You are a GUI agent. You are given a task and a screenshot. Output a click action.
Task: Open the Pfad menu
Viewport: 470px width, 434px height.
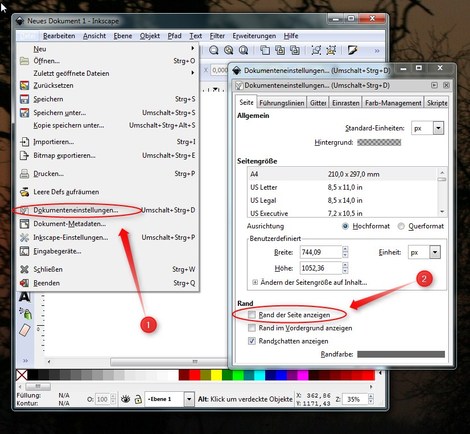[174, 36]
